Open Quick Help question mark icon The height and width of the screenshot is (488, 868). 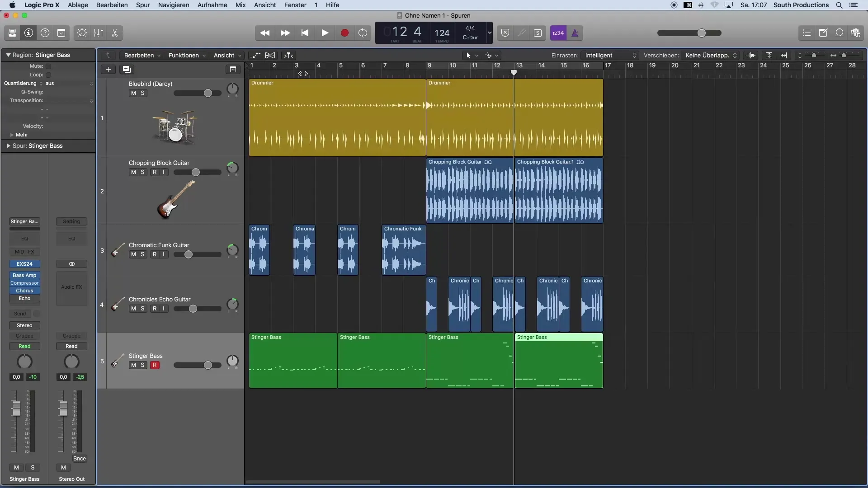[x=45, y=33]
